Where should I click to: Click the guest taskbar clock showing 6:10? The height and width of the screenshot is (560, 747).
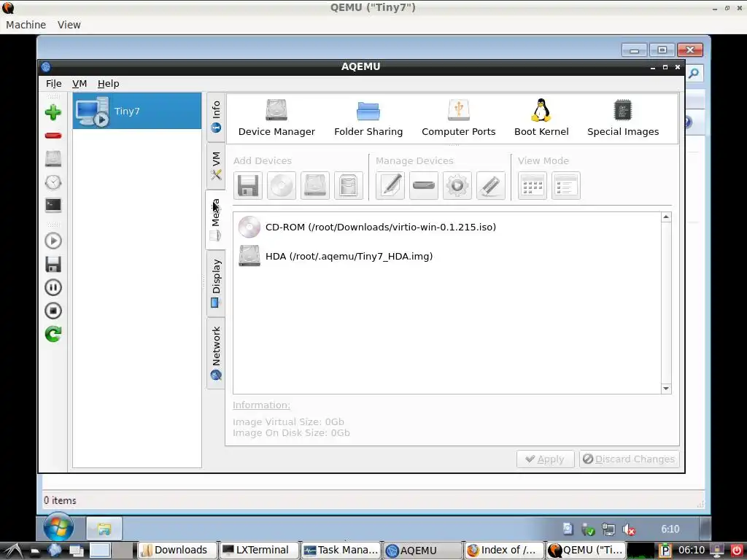coord(670,529)
